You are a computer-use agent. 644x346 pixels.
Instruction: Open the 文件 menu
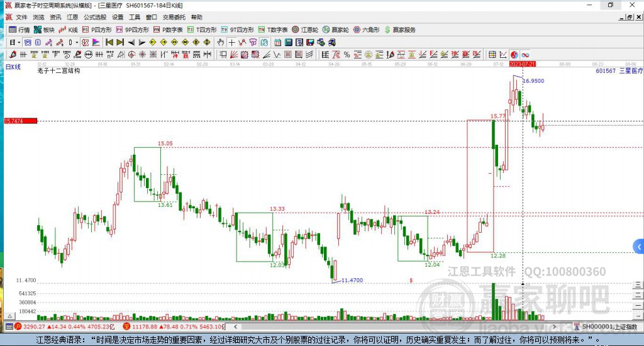click(x=21, y=17)
